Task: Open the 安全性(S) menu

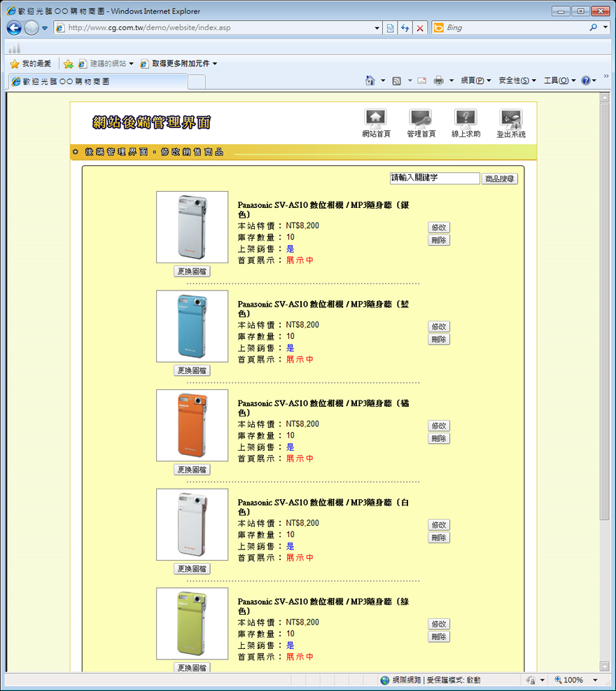Action: coord(517,81)
